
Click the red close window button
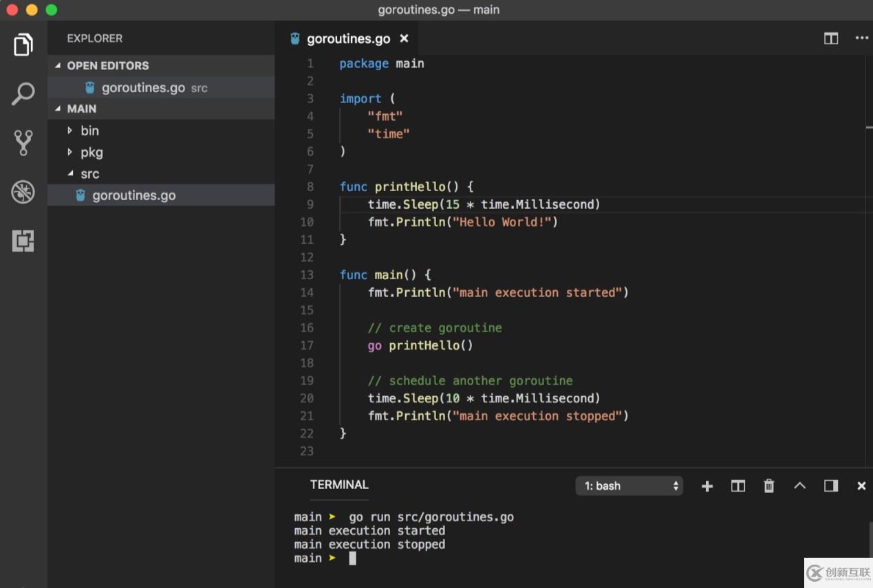(12, 10)
